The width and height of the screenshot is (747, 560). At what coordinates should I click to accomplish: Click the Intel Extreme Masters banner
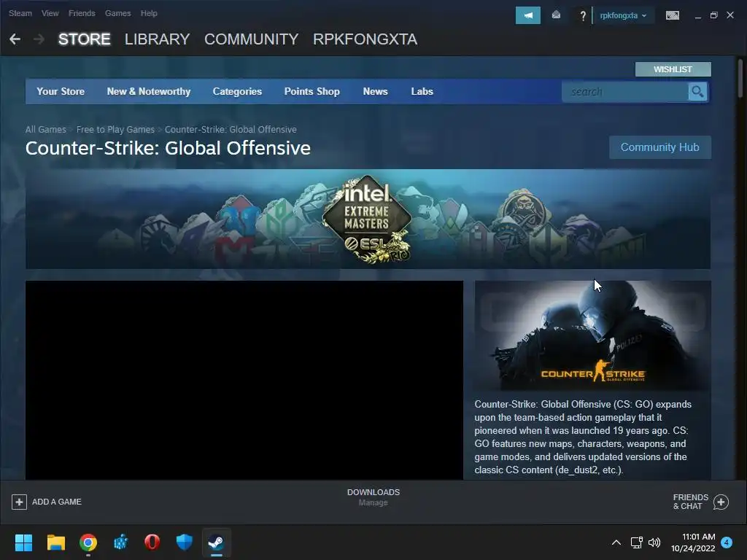368,219
